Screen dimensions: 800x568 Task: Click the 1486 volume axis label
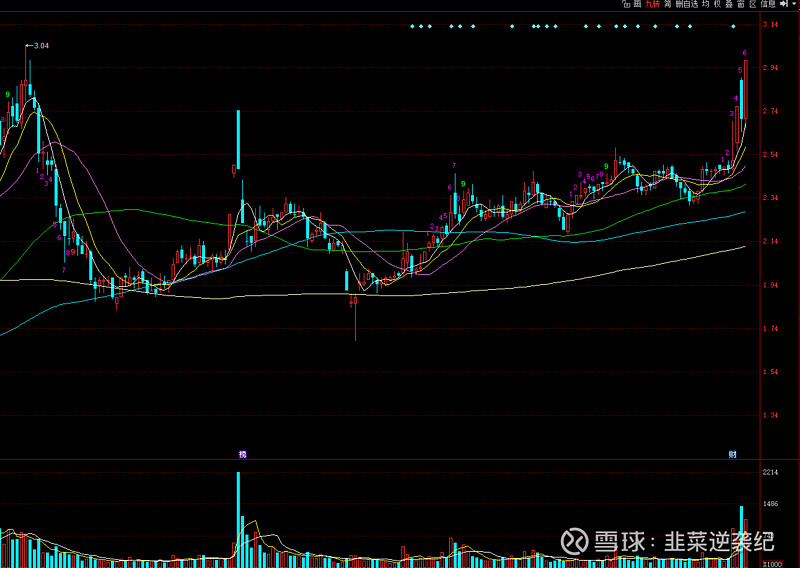point(770,504)
